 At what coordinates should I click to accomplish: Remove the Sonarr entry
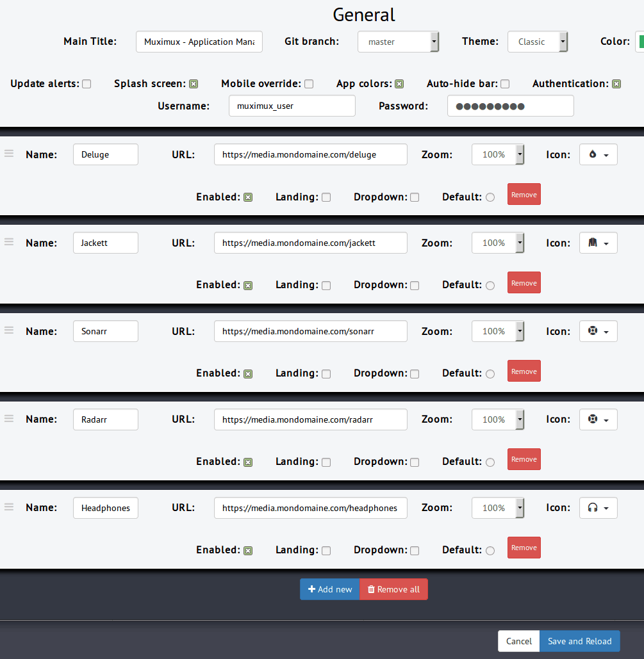[x=524, y=371]
